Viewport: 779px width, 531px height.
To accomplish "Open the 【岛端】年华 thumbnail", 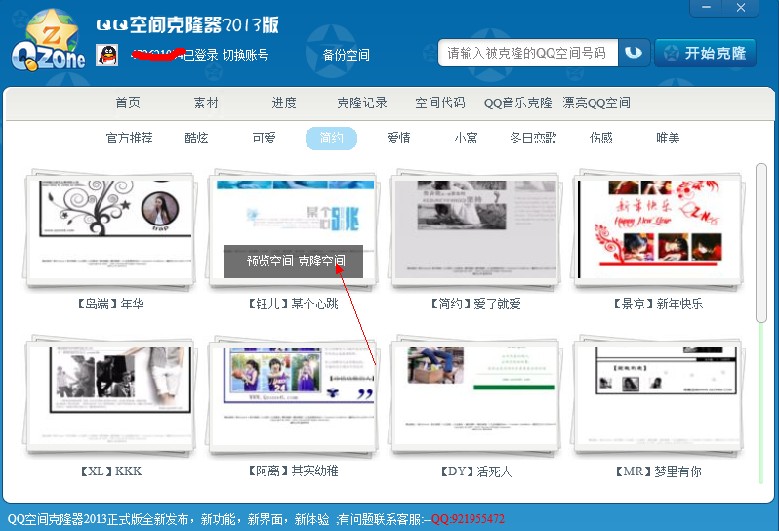I will click(x=110, y=229).
